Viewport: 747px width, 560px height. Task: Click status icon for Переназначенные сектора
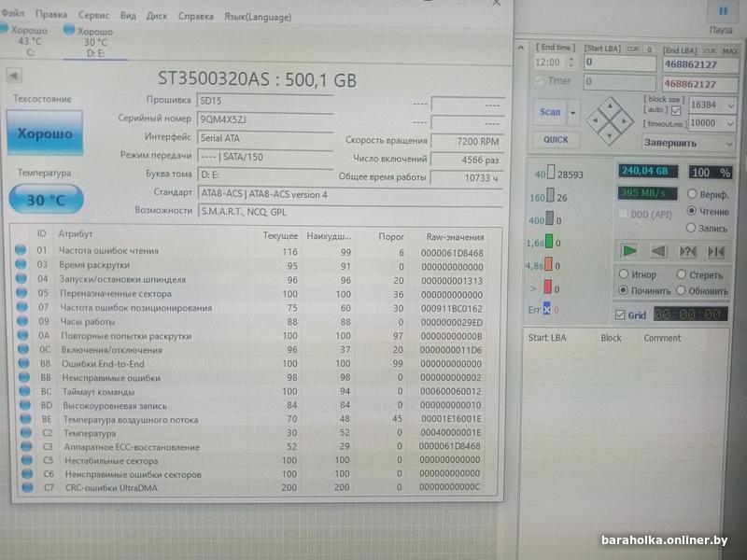[21, 292]
